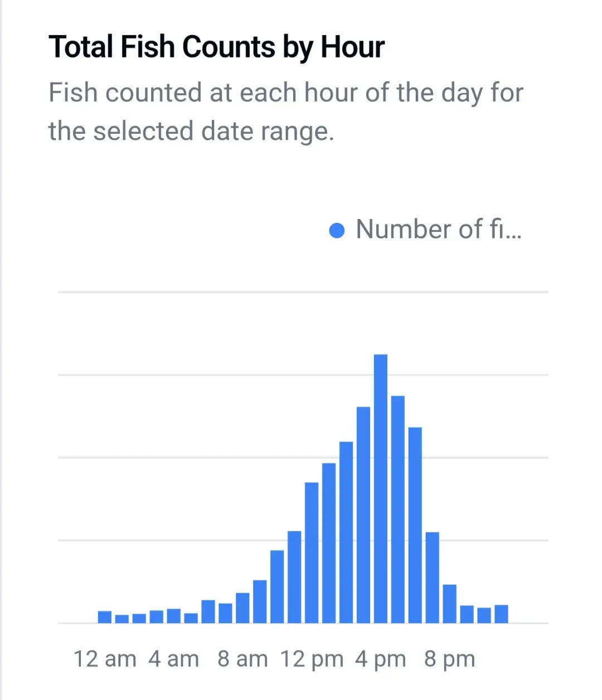
Task: Click the 7 pm bar
Action: 432,577
